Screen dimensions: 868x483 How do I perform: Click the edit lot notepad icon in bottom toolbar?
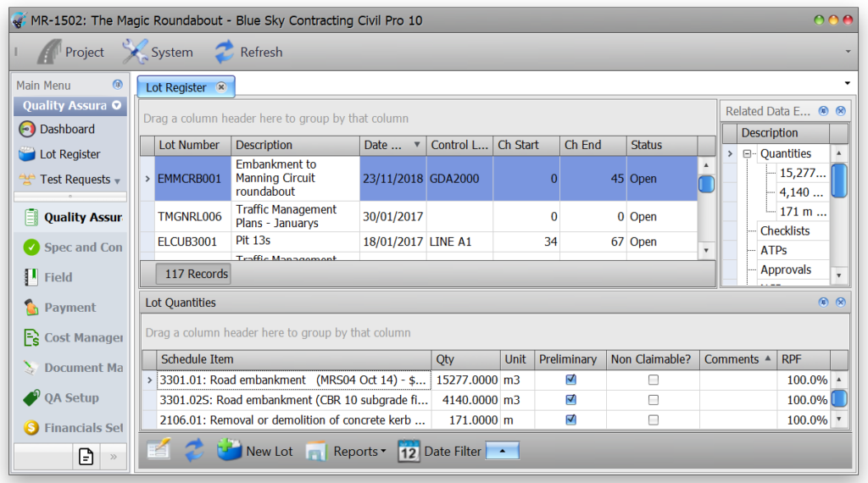tap(159, 449)
